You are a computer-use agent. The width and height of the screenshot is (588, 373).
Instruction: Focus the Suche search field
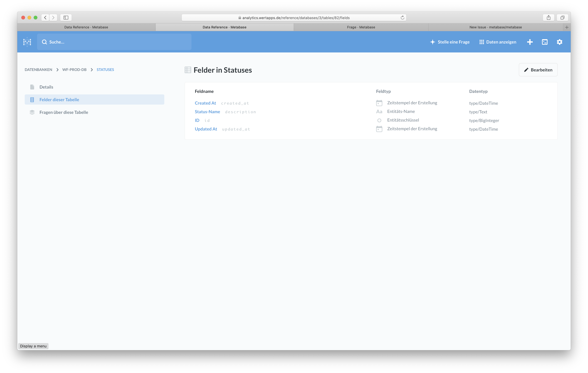click(x=114, y=42)
